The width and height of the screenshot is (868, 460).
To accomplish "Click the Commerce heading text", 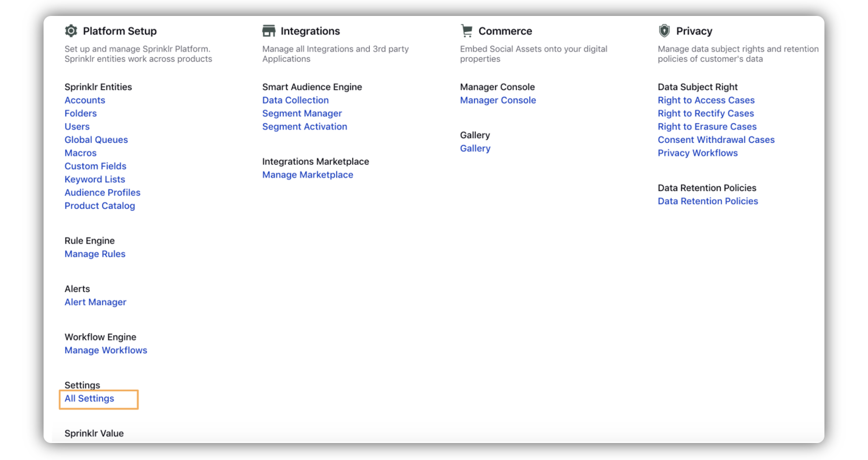I will point(505,31).
